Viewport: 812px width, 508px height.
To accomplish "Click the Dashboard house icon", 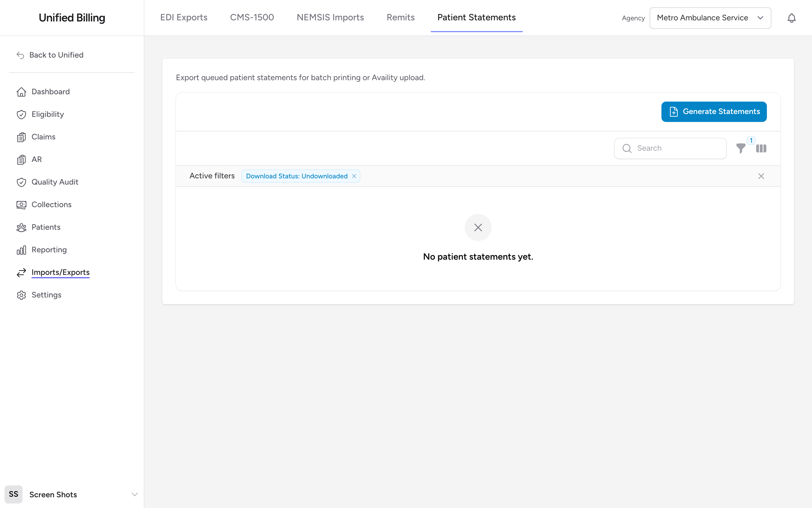I will (x=21, y=92).
